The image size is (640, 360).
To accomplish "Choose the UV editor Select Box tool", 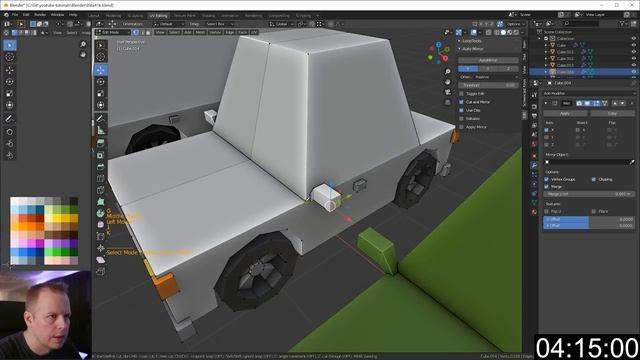I will 10,45.
